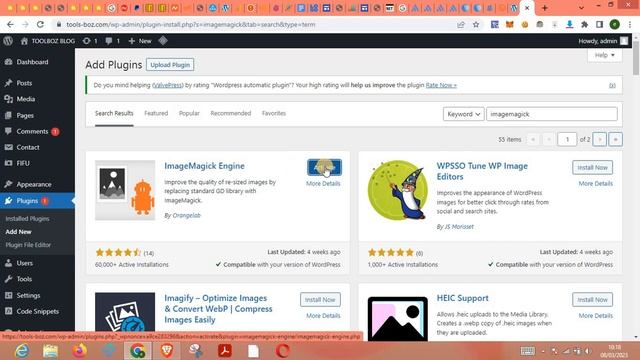Go back with the browser back arrow

(x=10, y=24)
